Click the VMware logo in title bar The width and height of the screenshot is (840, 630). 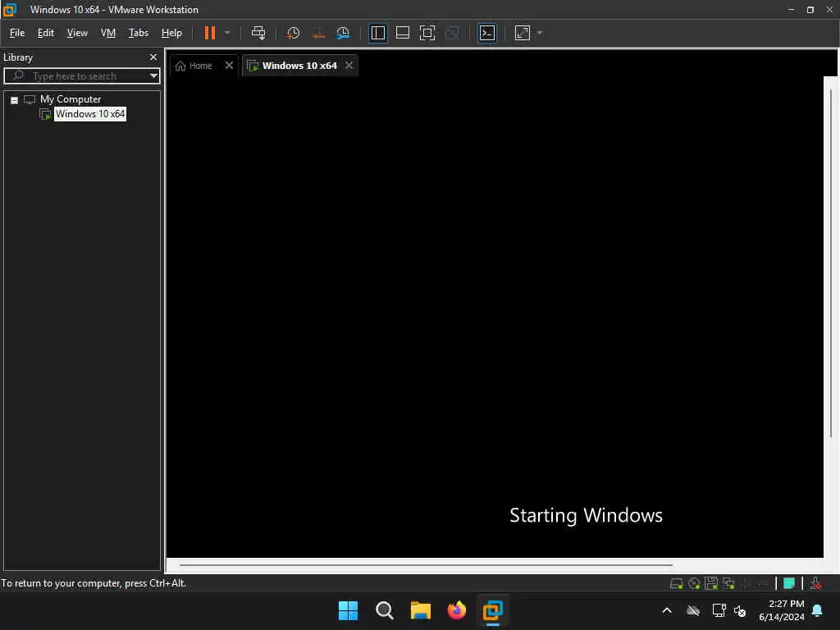(10, 10)
